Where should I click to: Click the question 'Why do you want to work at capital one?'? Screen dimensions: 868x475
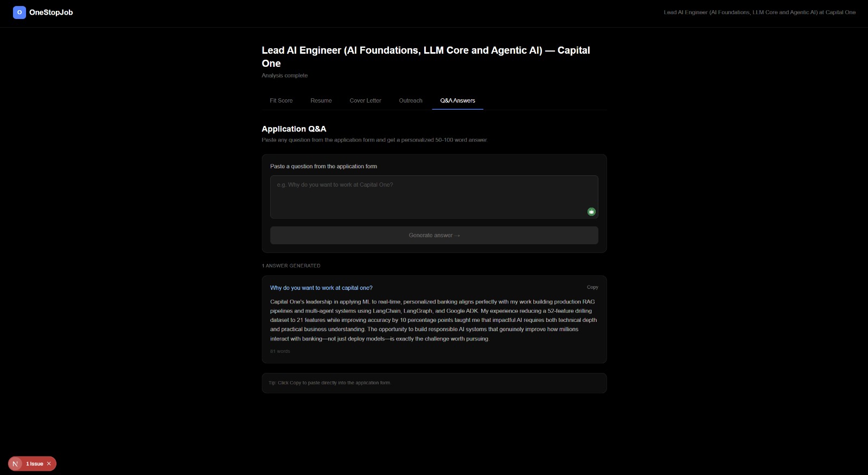(x=321, y=288)
